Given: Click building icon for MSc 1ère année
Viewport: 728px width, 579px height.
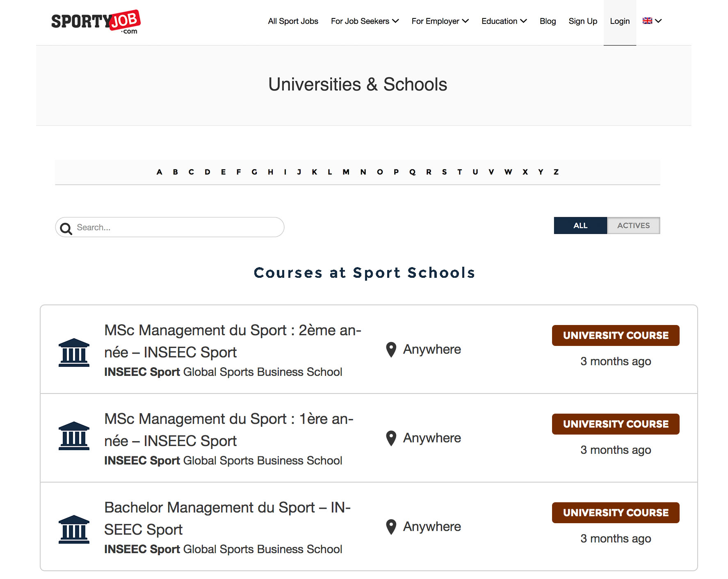Looking at the screenshot, I should point(74,436).
